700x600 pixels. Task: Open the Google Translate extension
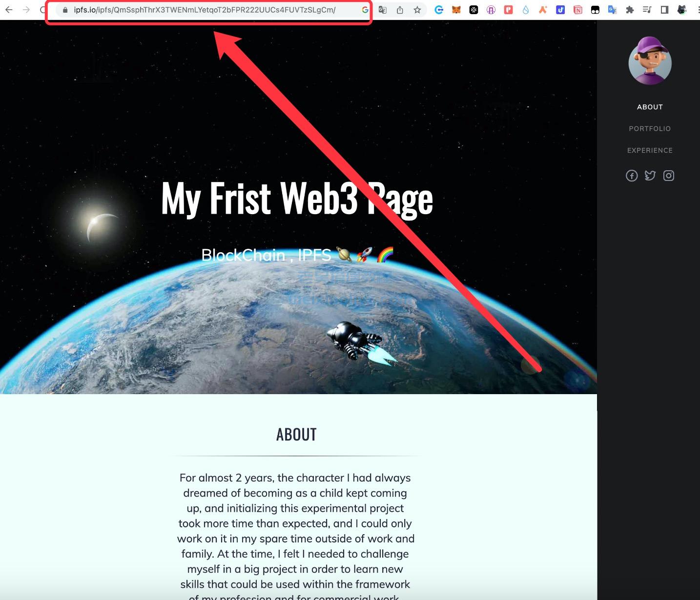(612, 9)
